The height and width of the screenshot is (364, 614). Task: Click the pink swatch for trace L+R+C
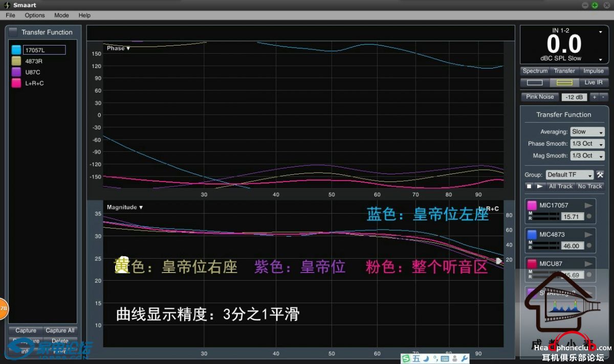[16, 83]
